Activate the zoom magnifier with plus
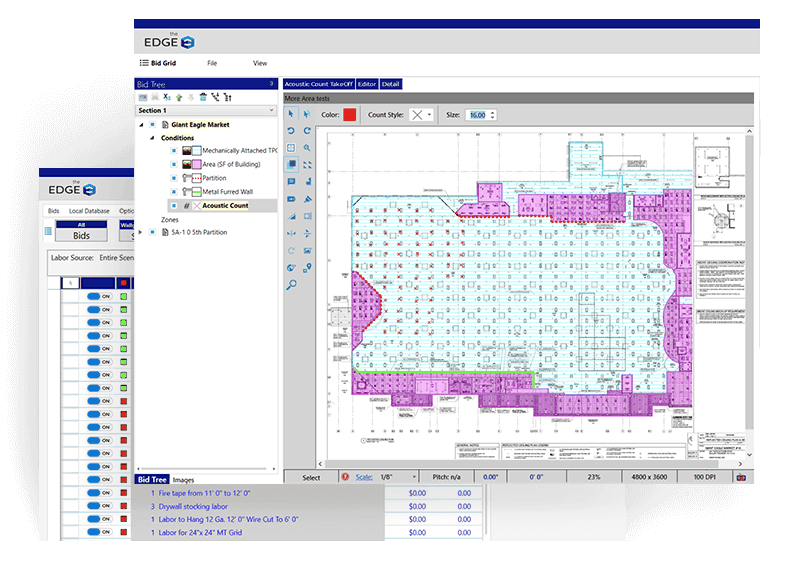Viewport: 800px width, 562px height. click(x=307, y=148)
